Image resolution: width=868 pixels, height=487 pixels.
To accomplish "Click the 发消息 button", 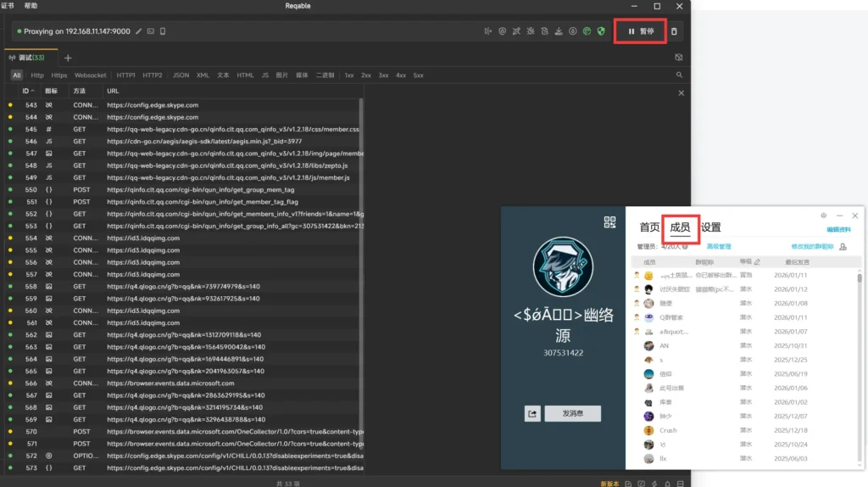I will [x=572, y=413].
